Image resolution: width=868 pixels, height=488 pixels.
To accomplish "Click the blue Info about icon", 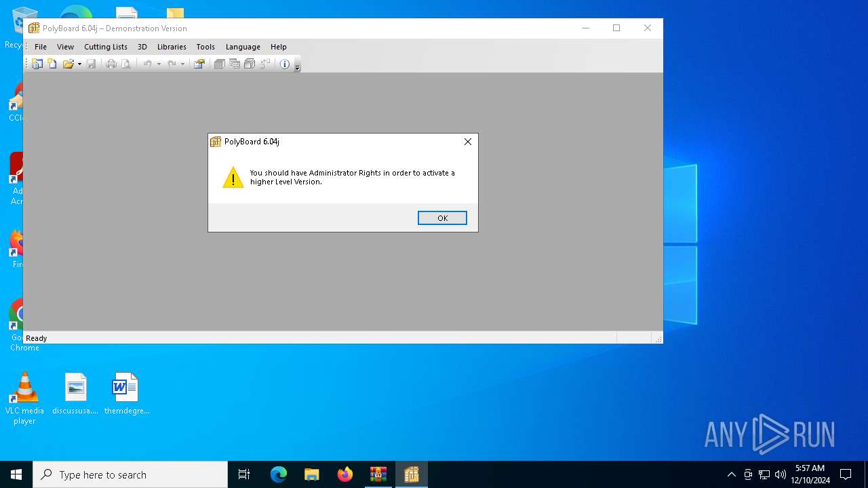I will coord(285,64).
